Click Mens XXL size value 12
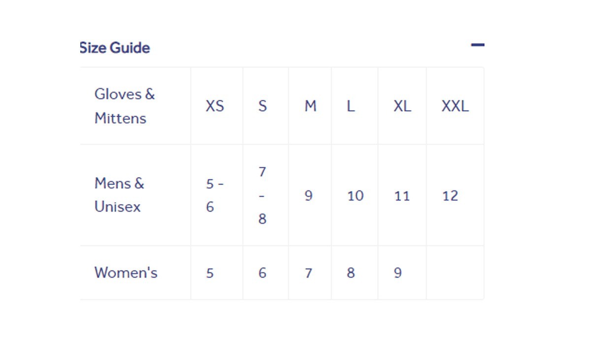Viewport: 591px width, 364px height. [450, 196]
